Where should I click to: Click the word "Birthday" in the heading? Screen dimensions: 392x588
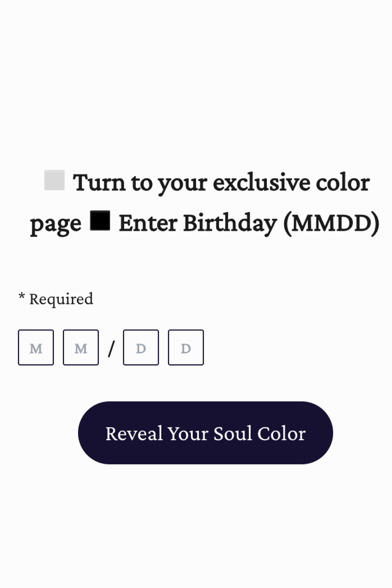point(230,223)
